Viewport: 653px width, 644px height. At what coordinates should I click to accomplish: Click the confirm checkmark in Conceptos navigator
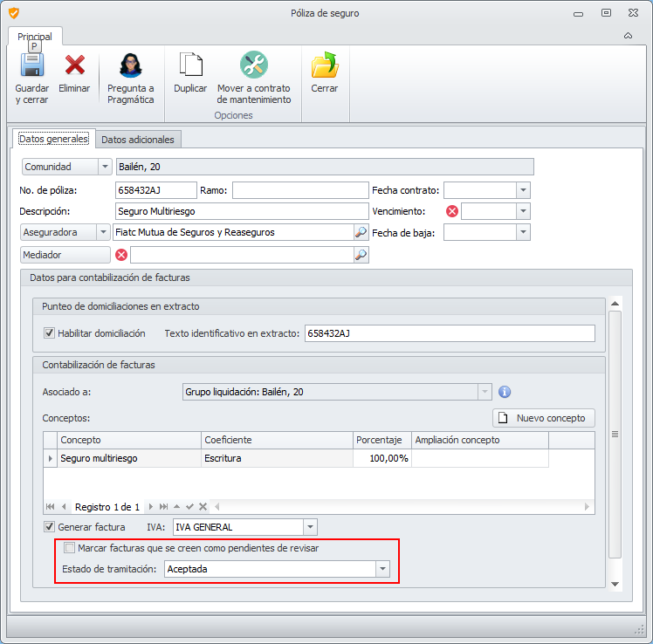coord(190,507)
